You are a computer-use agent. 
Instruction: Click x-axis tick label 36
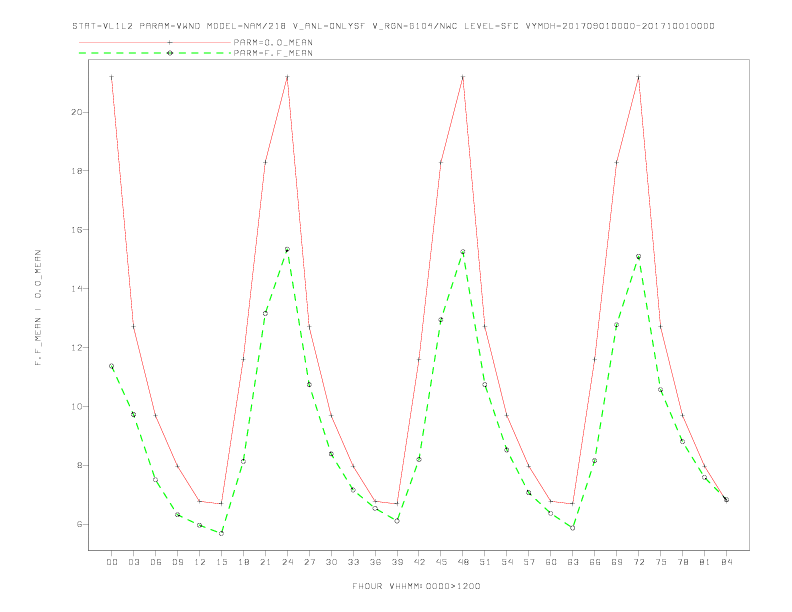coord(375,562)
